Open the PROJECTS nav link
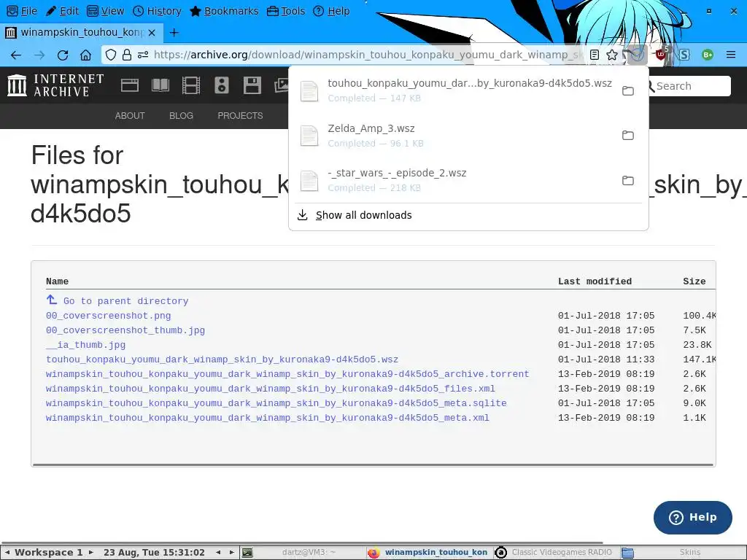Screen dimensions: 747x560 pos(240,116)
